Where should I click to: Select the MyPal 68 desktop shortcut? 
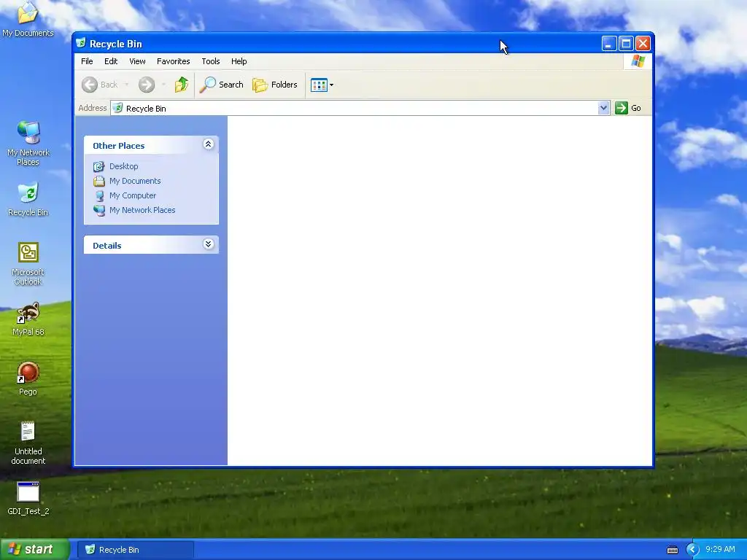[x=28, y=319]
